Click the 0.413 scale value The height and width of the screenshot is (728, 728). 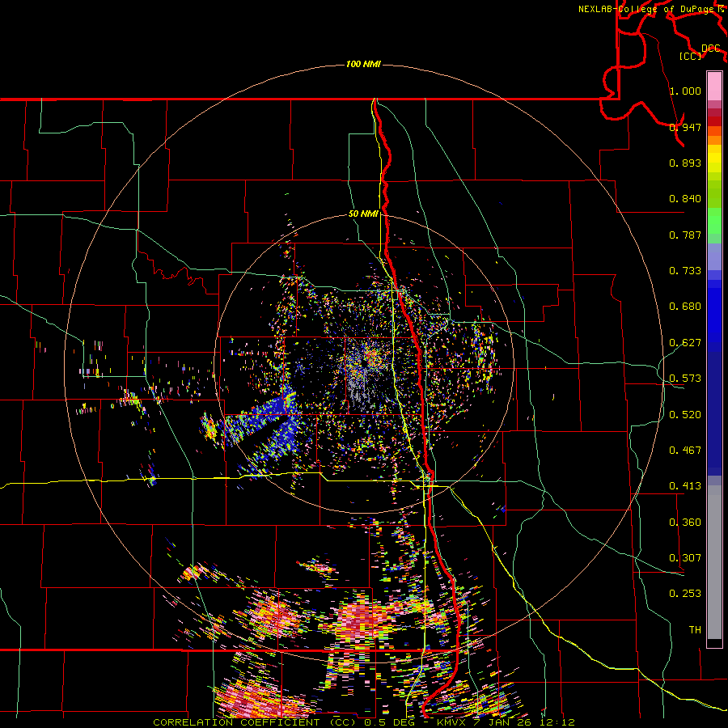[x=685, y=486]
